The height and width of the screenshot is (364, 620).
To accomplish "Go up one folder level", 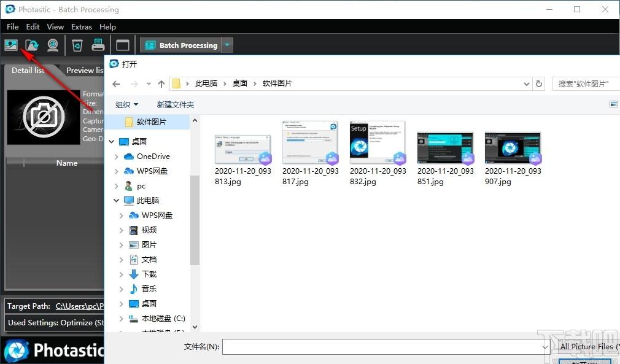I will pos(161,83).
